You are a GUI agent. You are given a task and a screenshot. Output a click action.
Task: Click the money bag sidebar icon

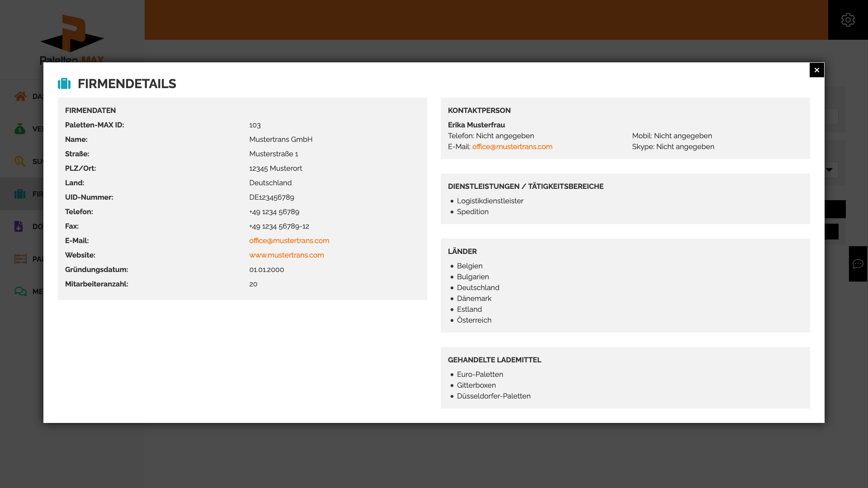[x=20, y=129]
